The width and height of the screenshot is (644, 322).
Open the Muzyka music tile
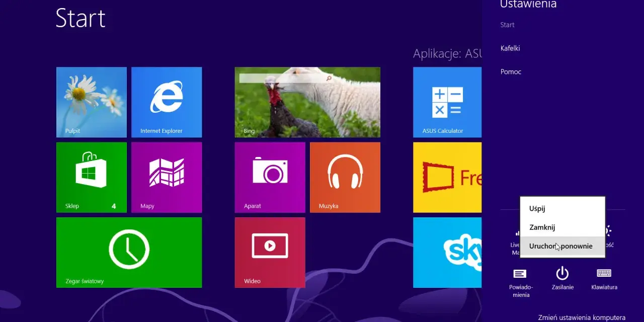pos(345,177)
